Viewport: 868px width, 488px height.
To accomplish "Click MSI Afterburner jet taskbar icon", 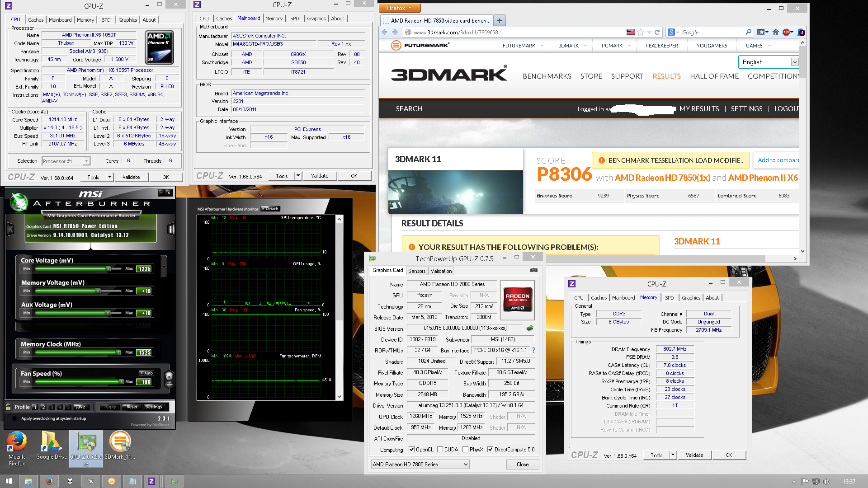I will click(x=91, y=481).
